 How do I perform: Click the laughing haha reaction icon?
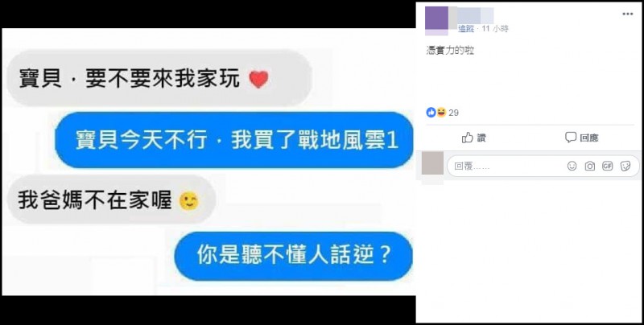pos(441,113)
